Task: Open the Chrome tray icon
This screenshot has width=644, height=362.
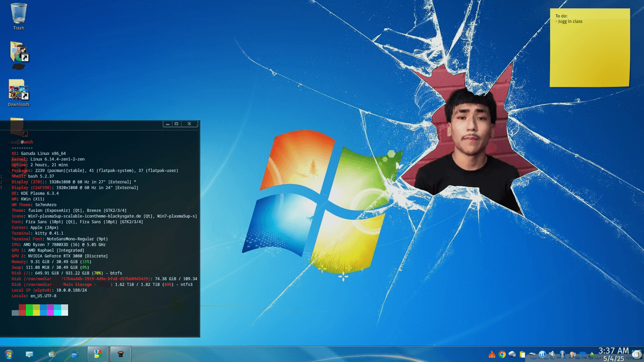Action: pos(502,354)
